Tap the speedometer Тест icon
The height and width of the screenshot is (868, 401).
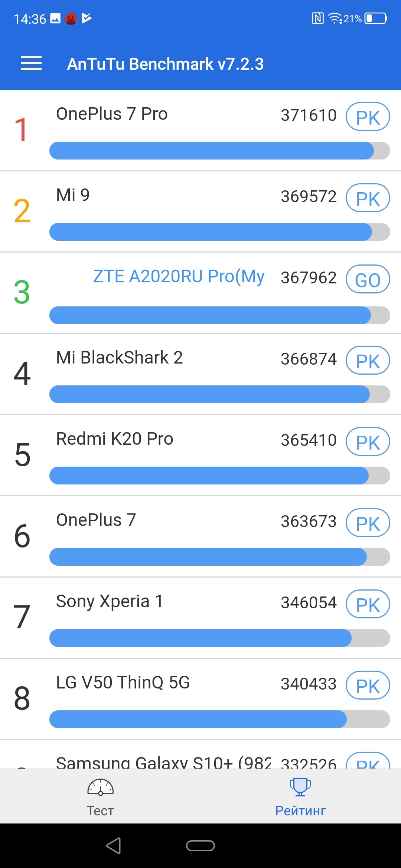100,787
